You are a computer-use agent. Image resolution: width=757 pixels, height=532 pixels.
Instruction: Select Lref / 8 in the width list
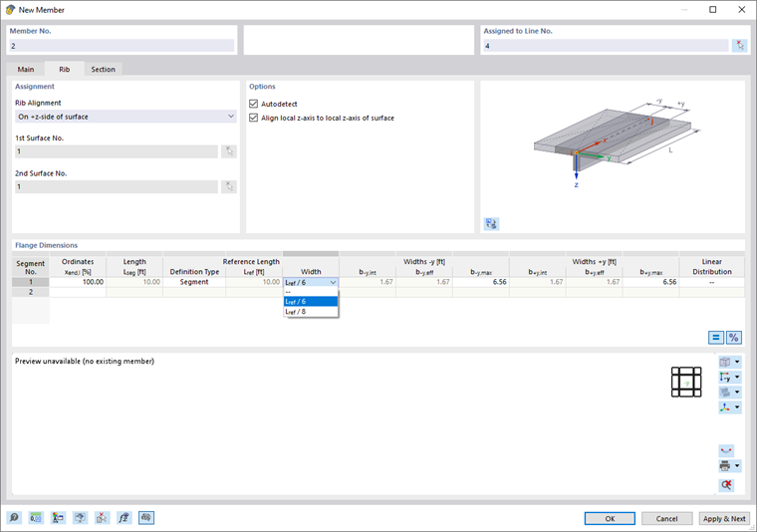pos(311,312)
